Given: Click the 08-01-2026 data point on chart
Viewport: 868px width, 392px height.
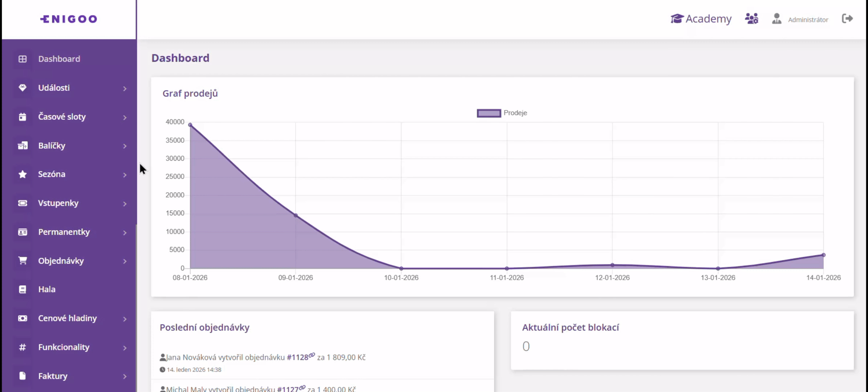Looking at the screenshot, I should coord(190,125).
